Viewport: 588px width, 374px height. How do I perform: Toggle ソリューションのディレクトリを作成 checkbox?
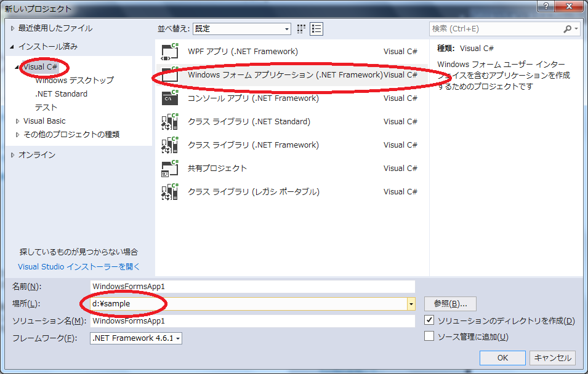pyautogui.click(x=429, y=320)
